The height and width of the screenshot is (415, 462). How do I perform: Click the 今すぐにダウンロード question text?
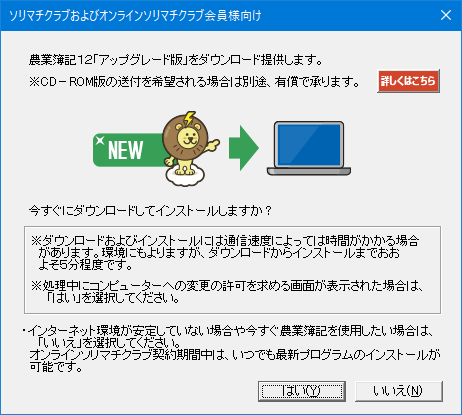[x=150, y=211]
